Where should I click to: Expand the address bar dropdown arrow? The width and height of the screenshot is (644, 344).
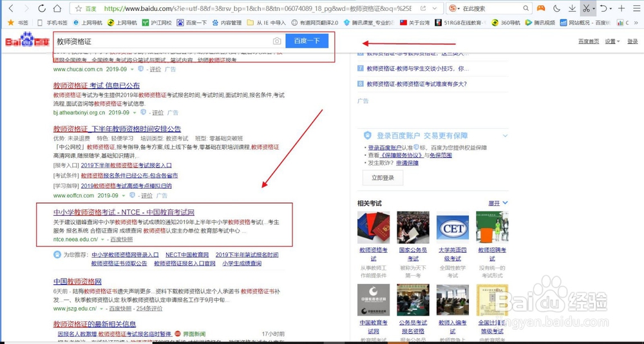(436, 8)
